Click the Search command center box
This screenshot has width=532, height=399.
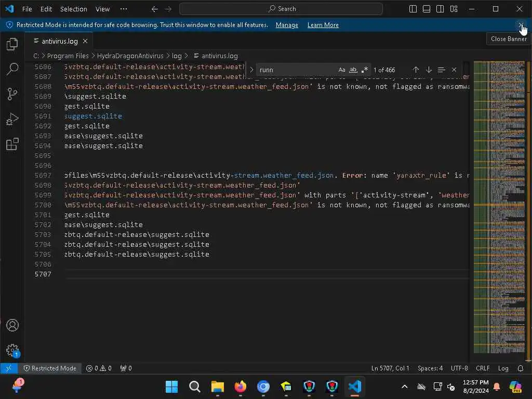coord(281,9)
